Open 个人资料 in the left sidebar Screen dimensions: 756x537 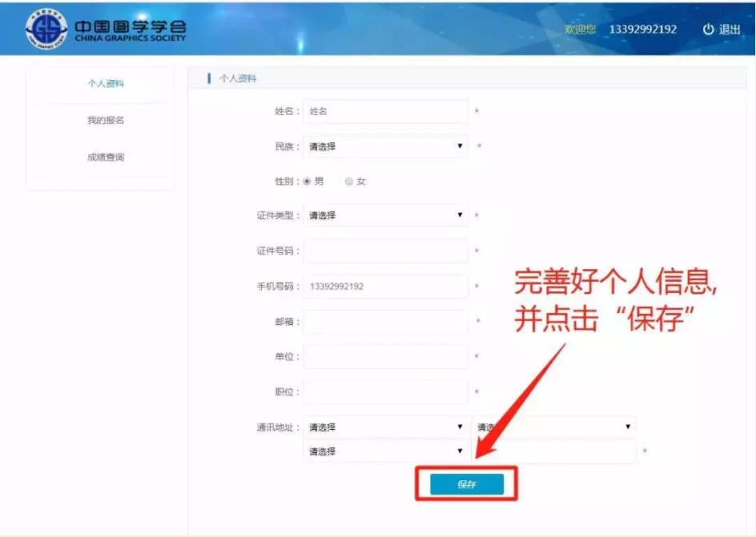[x=106, y=83]
